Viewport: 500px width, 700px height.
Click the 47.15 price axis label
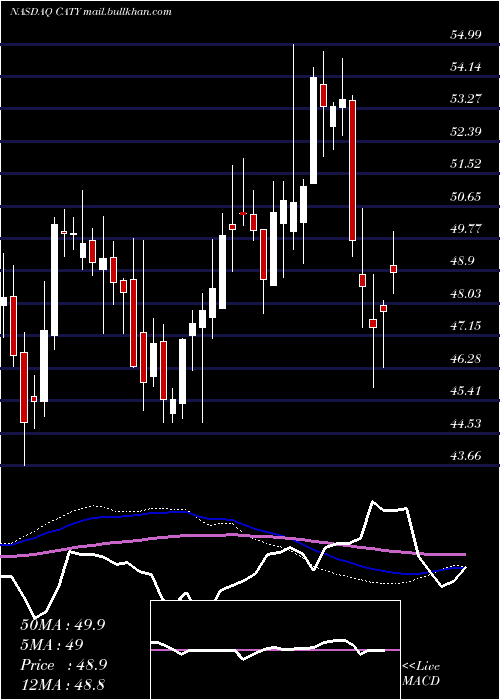coord(465,326)
